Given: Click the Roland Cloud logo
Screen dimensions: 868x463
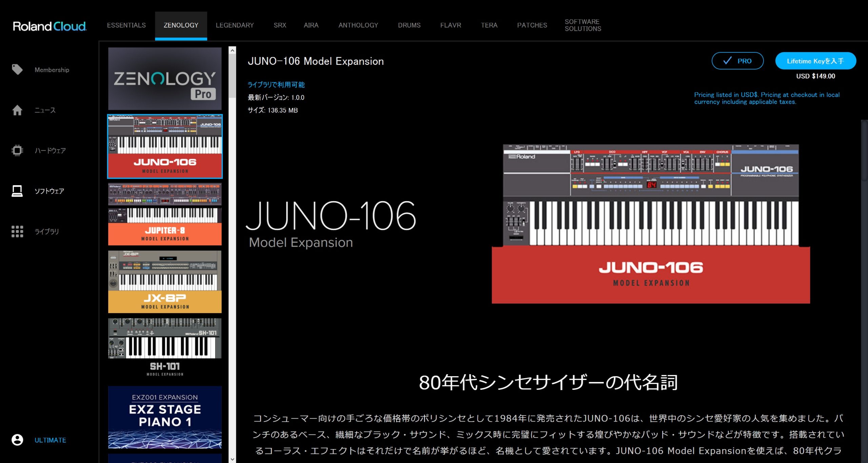Looking at the screenshot, I should tap(50, 26).
